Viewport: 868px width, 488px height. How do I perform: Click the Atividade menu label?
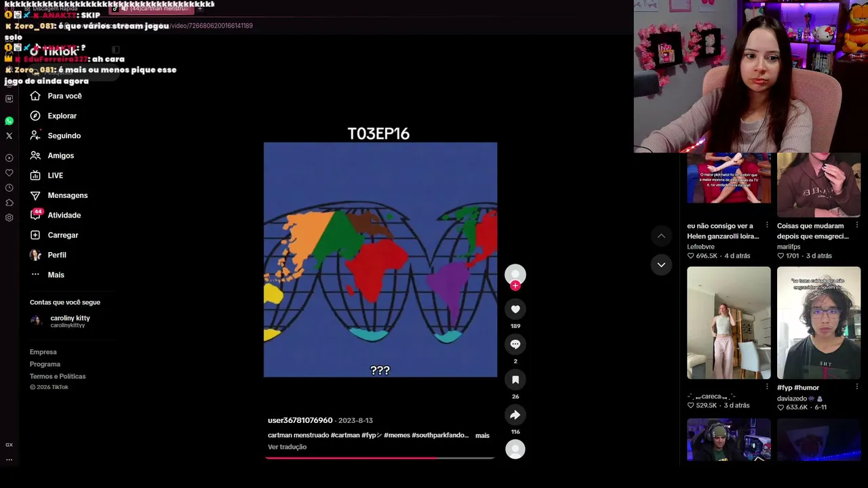pos(64,215)
